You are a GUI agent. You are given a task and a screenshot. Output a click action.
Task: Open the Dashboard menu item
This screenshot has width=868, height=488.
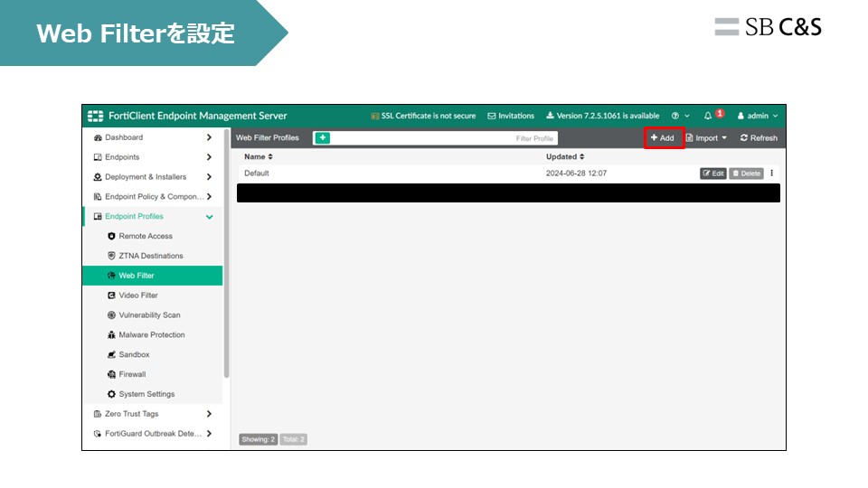tap(124, 137)
